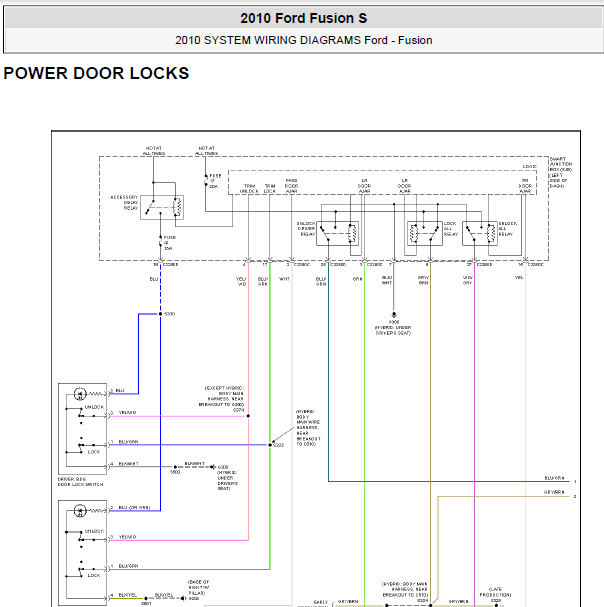Click the unlock driver relay symbol box
Image resolution: width=604 pixels, height=607 pixels.
[x=337, y=233]
